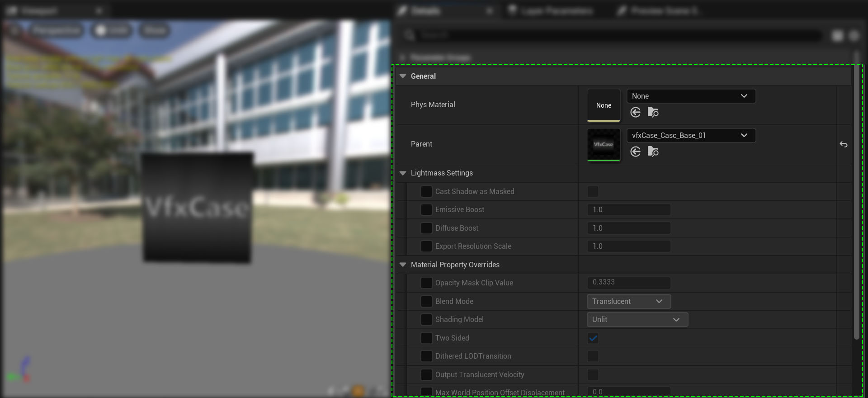Click the Phys Material label
This screenshot has width=868, height=398.
tap(433, 104)
